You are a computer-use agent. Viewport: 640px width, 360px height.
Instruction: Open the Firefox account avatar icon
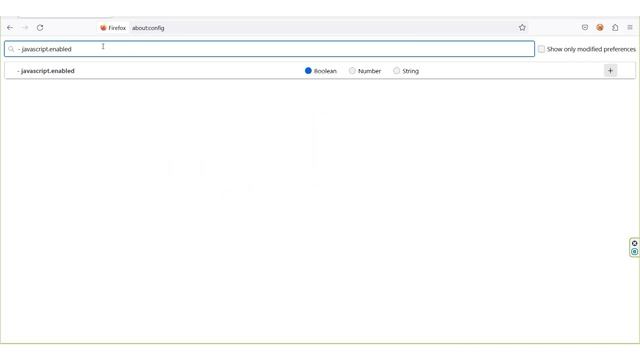[600, 27]
